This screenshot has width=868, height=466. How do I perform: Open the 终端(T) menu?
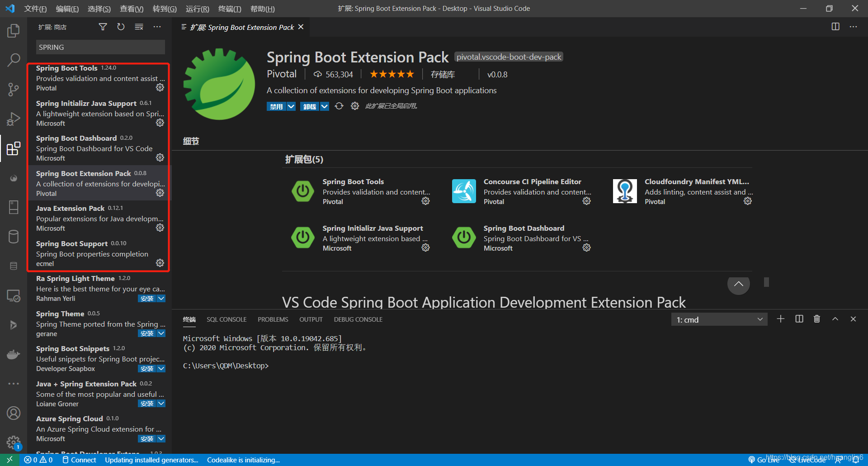coord(230,9)
